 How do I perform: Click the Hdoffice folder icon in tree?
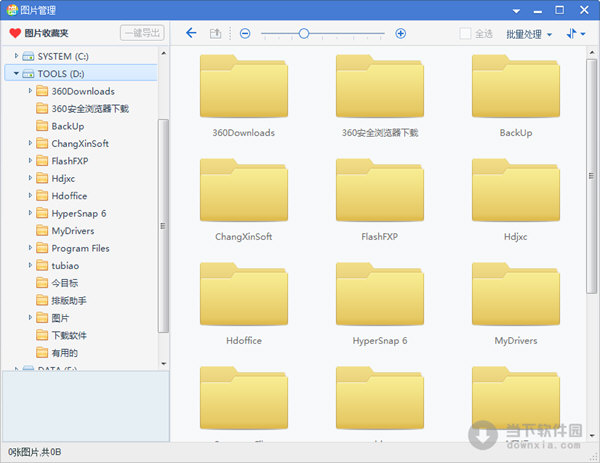click(x=42, y=196)
